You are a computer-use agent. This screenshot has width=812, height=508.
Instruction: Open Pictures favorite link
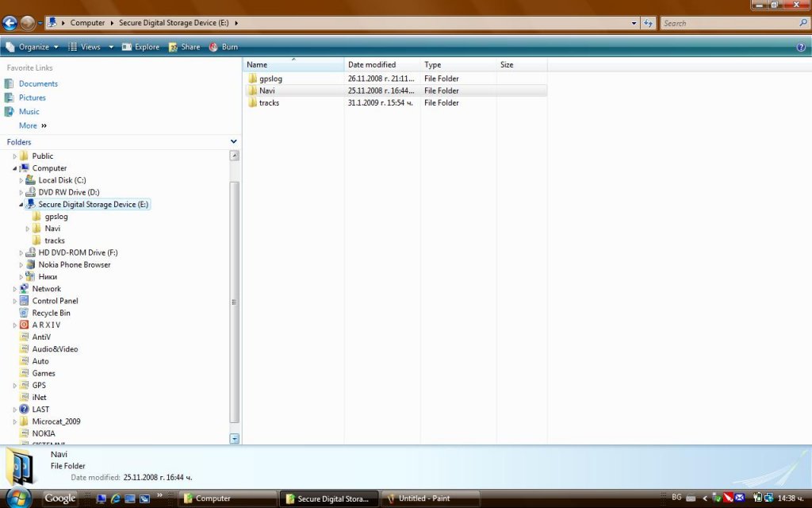[x=32, y=98]
